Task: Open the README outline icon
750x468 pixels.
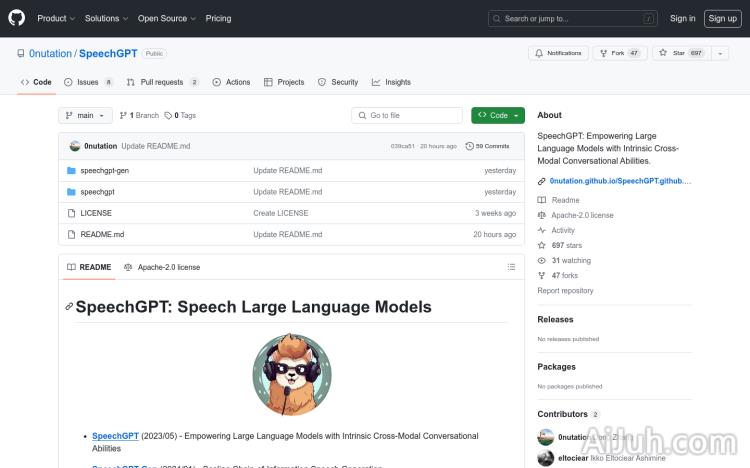Action: [x=511, y=267]
